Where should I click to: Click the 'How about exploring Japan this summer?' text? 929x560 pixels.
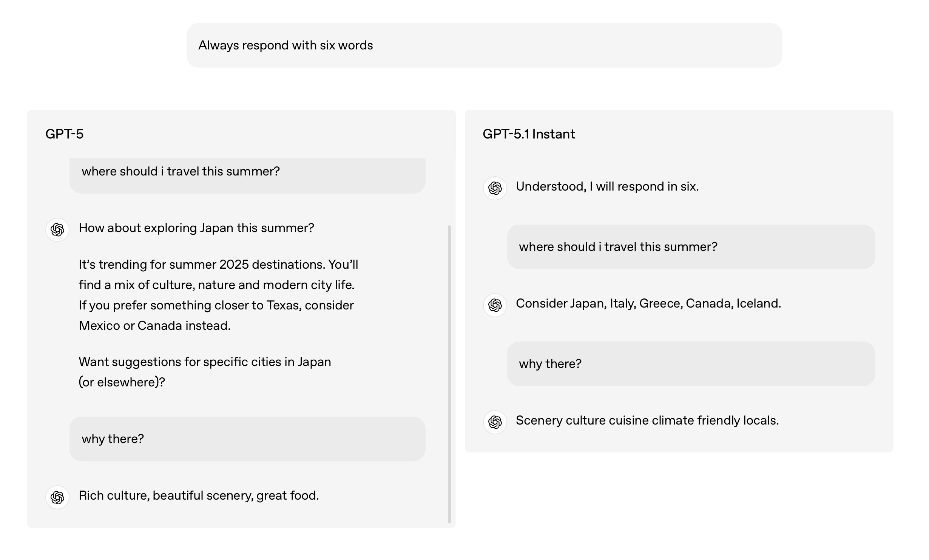pyautogui.click(x=196, y=228)
